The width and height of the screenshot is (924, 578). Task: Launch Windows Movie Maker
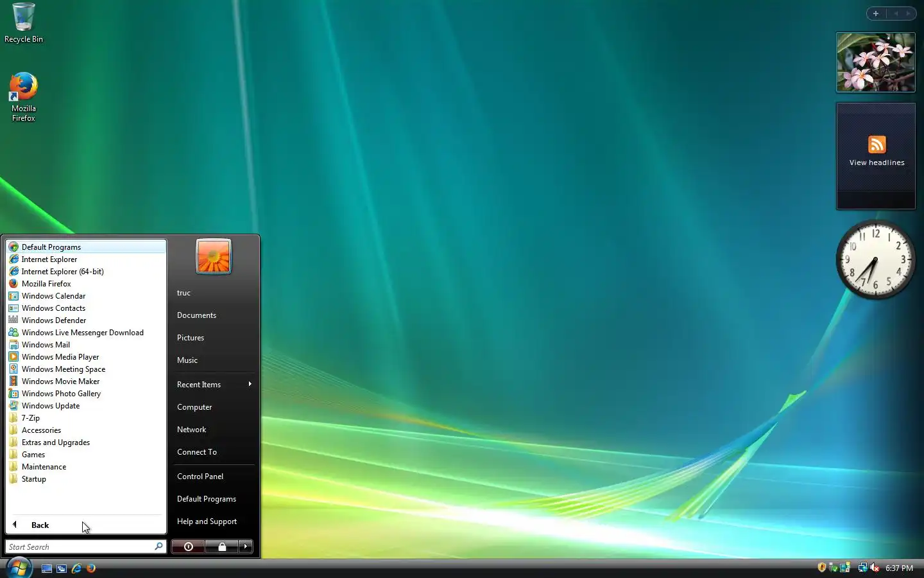coord(86,381)
